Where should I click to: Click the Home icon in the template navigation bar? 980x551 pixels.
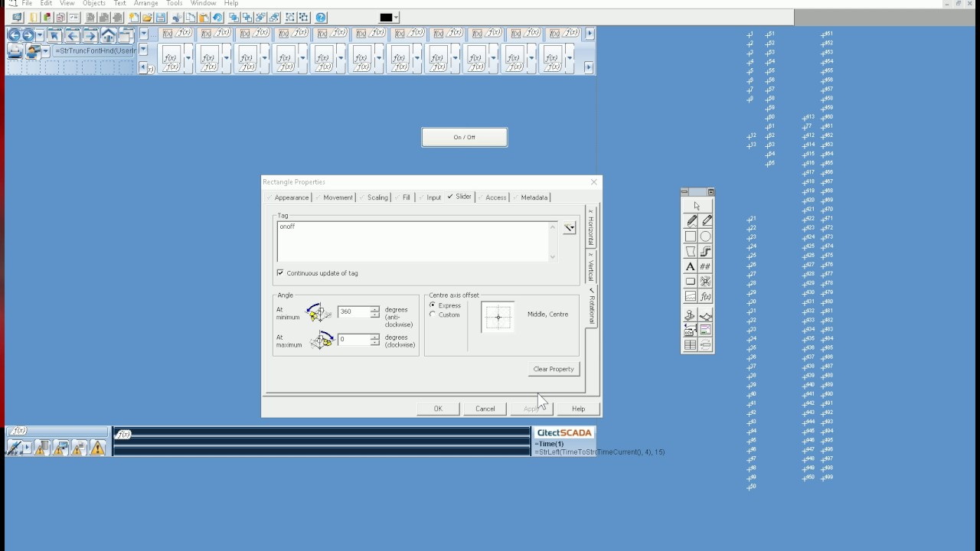click(109, 35)
